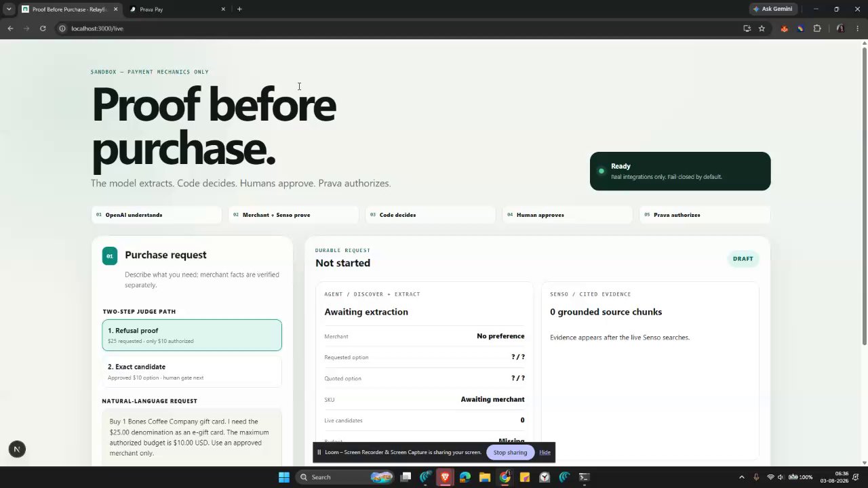
Task: Open File Explorer from the taskbar
Action: 485,477
